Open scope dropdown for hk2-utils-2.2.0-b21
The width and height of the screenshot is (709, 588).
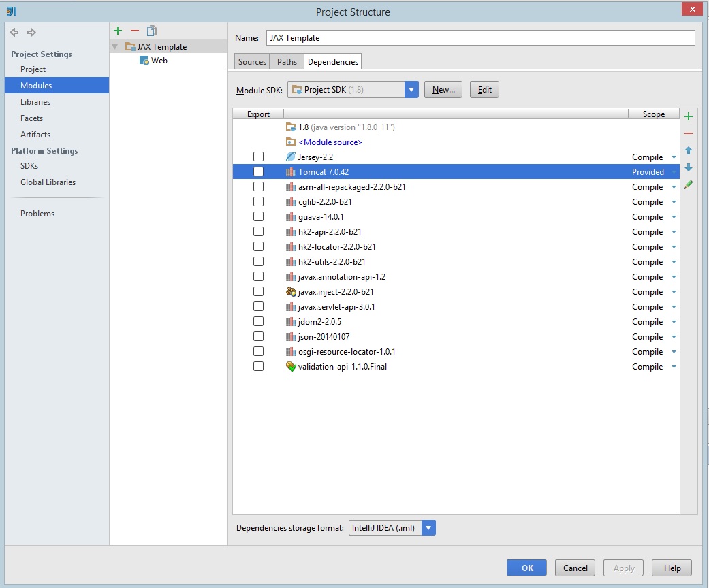click(674, 262)
